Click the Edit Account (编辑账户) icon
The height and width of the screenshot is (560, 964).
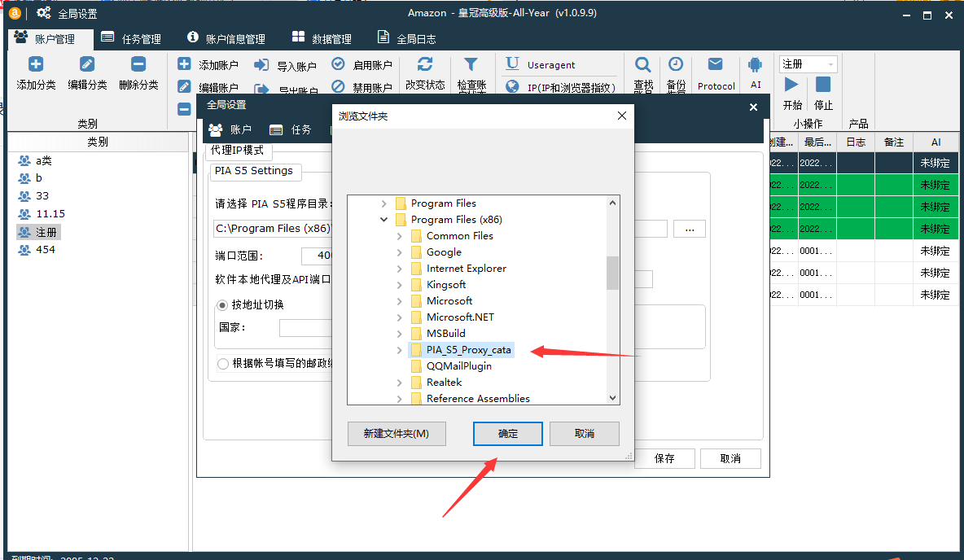(x=184, y=86)
